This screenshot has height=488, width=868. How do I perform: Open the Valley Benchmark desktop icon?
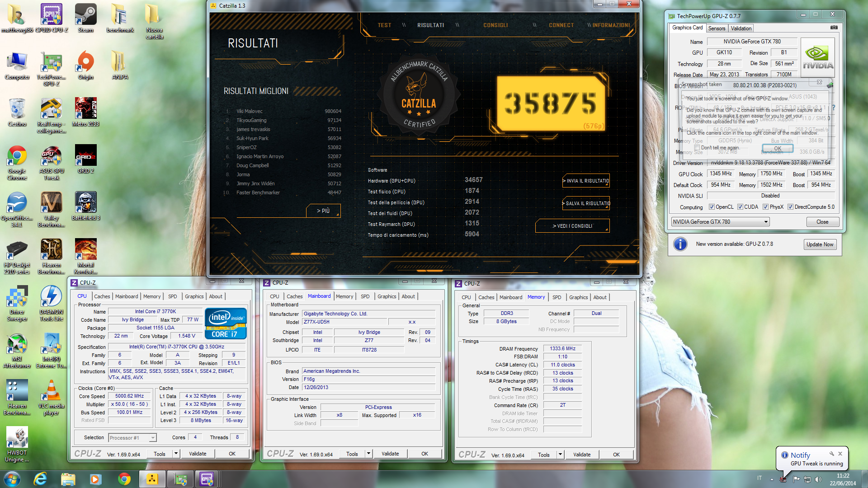(x=52, y=210)
